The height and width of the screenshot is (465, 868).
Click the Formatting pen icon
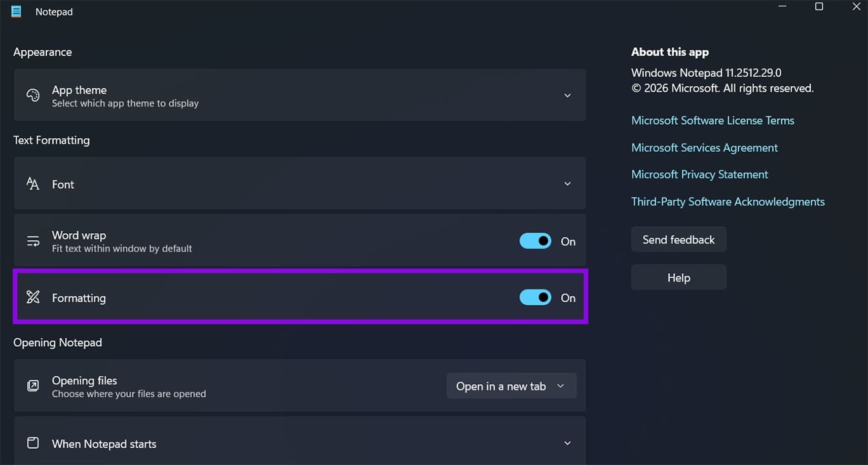point(33,297)
